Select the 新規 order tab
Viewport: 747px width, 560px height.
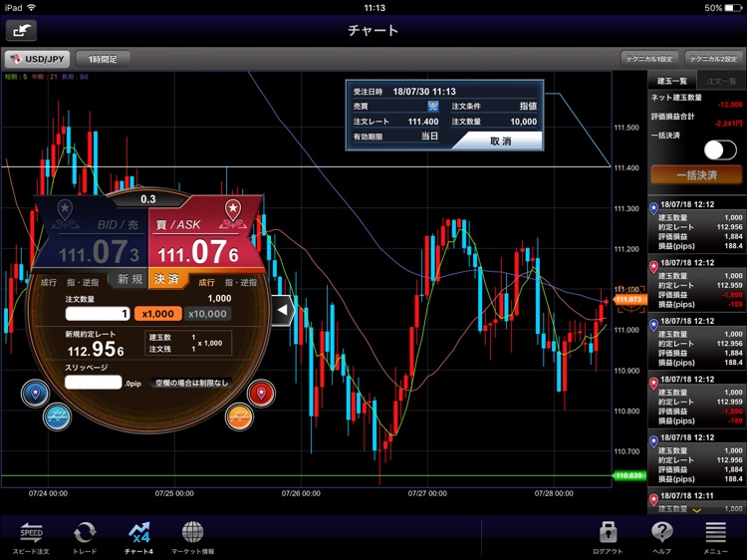coord(129,279)
